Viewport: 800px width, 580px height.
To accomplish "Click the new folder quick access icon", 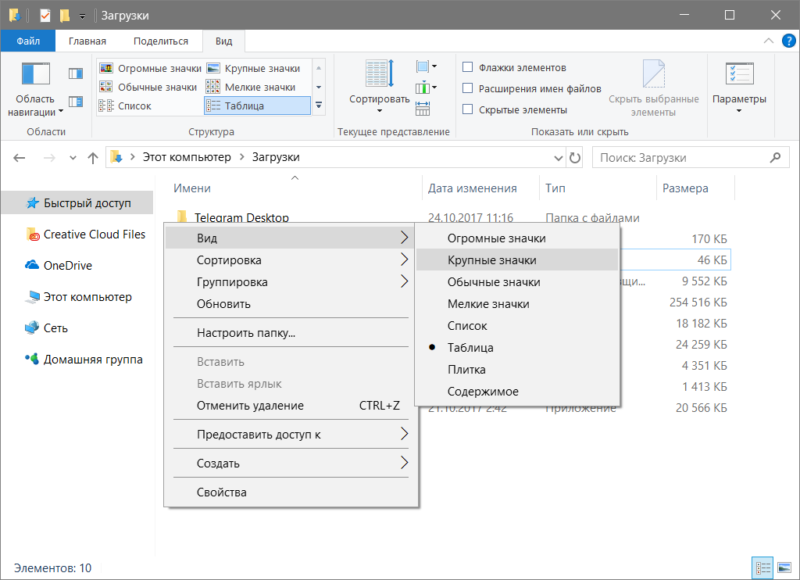I will coord(65,15).
